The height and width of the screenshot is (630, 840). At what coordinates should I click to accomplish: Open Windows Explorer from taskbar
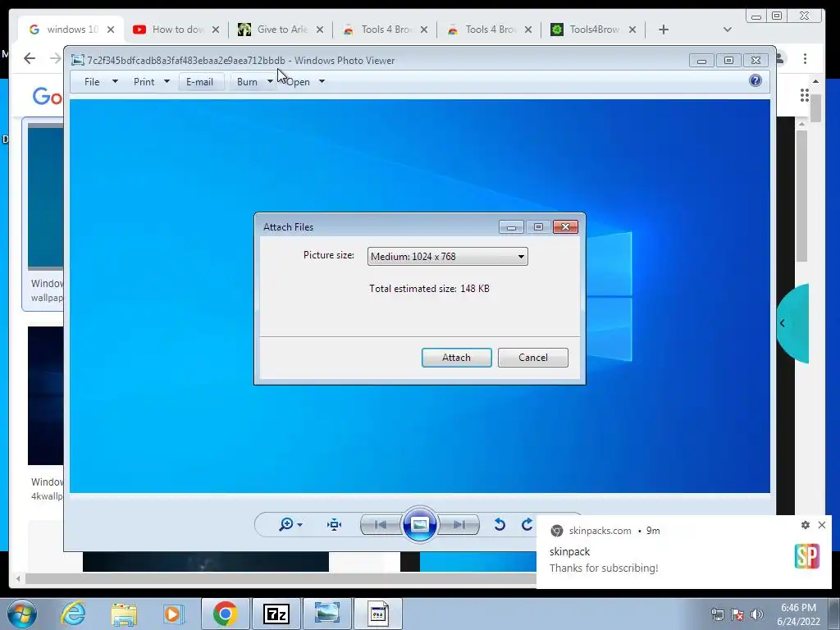(124, 614)
